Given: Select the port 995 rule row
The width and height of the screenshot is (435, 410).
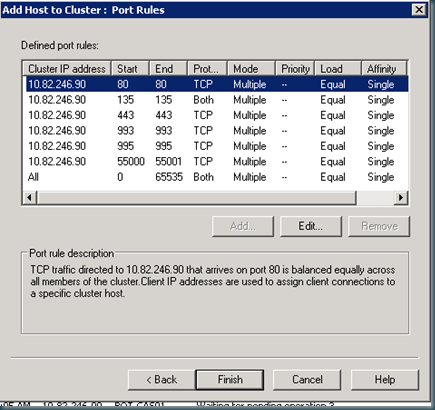Looking at the screenshot, I should 217,146.
